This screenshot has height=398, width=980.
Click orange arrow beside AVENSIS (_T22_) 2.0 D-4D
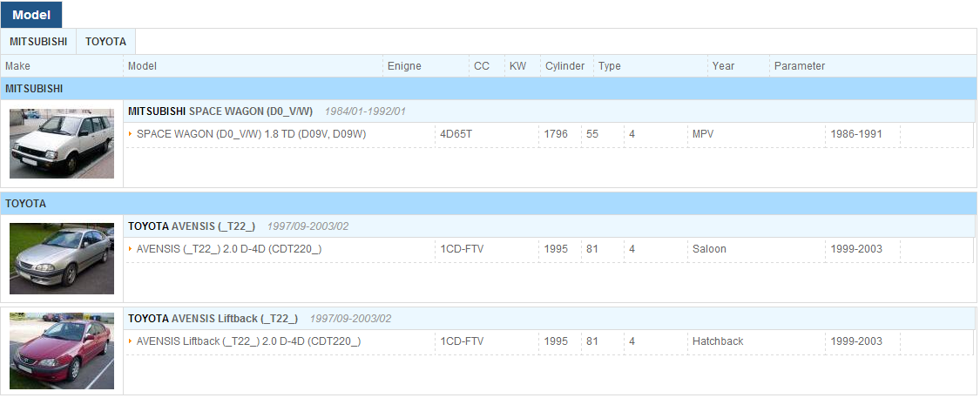coord(131,249)
